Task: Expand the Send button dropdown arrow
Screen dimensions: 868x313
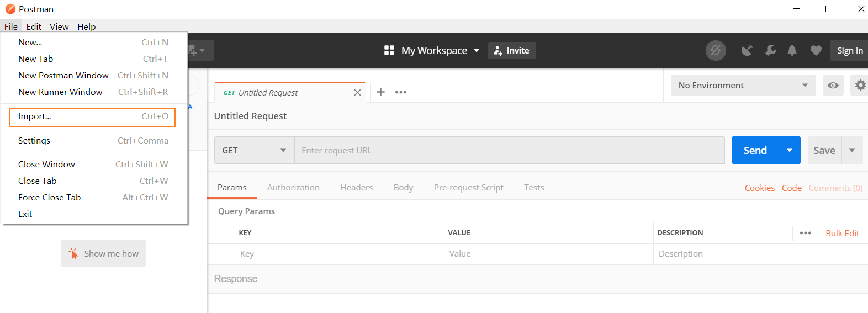Action: pyautogui.click(x=790, y=150)
